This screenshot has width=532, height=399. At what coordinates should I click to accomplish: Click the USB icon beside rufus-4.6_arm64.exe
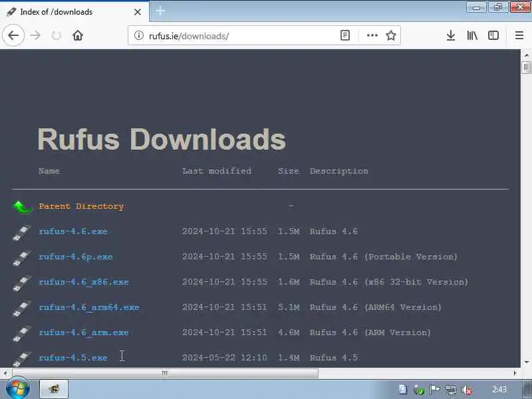click(22, 309)
